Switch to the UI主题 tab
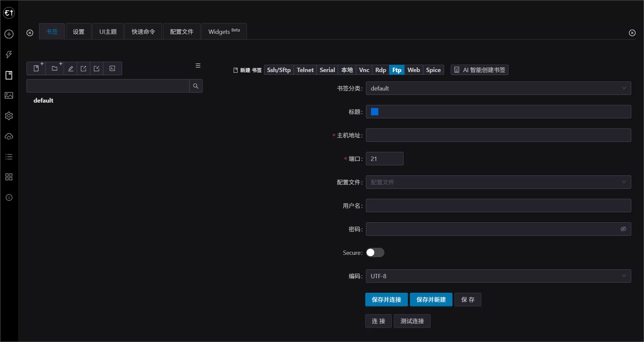644x342 pixels. coord(108,32)
